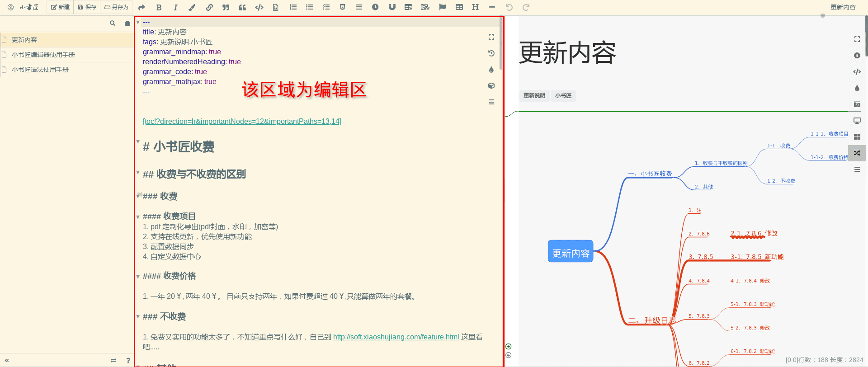
Task: Open help question mark icon
Action: pos(128,360)
